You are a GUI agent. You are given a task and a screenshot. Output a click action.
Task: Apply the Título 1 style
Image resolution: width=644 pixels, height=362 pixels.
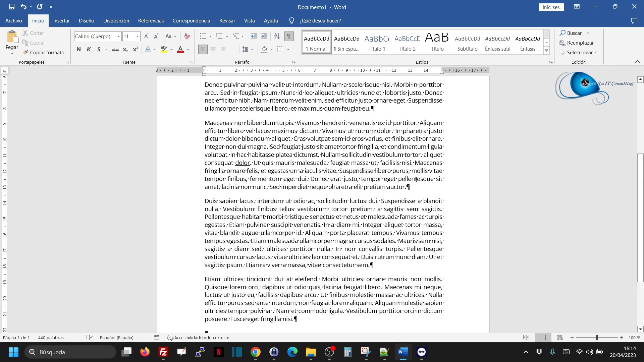(x=377, y=43)
